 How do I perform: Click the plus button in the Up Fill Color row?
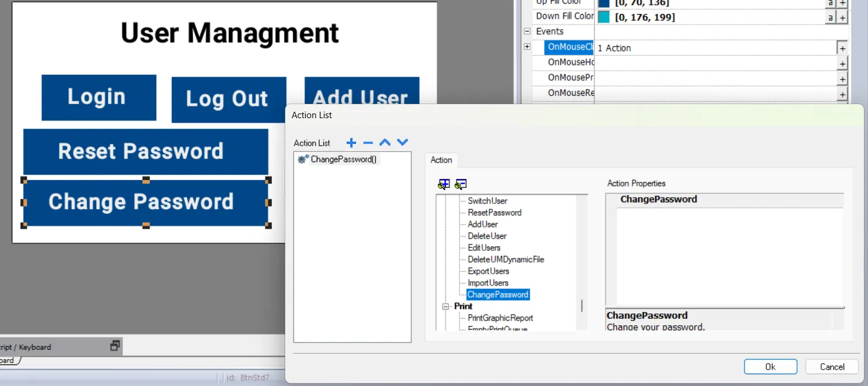pyautogui.click(x=842, y=3)
